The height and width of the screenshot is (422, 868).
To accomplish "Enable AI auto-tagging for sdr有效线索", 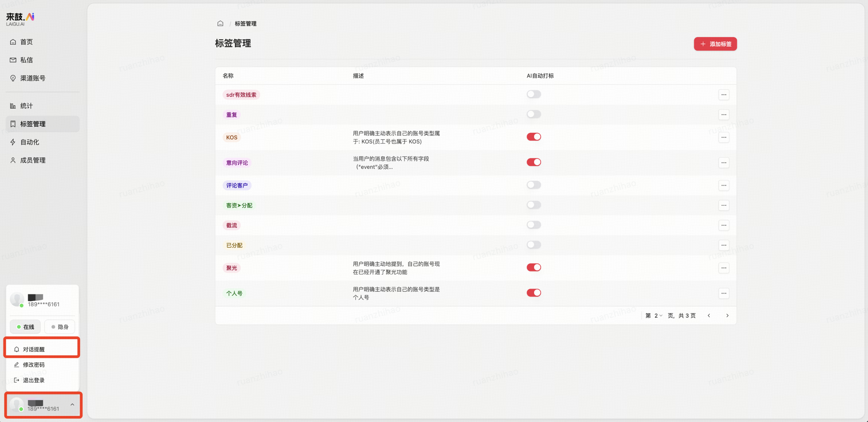I will click(x=533, y=94).
